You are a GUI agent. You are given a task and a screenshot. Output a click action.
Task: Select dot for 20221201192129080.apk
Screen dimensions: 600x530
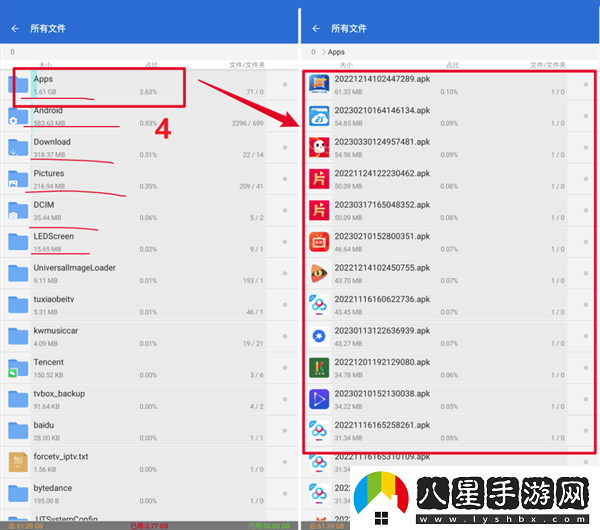tap(585, 368)
